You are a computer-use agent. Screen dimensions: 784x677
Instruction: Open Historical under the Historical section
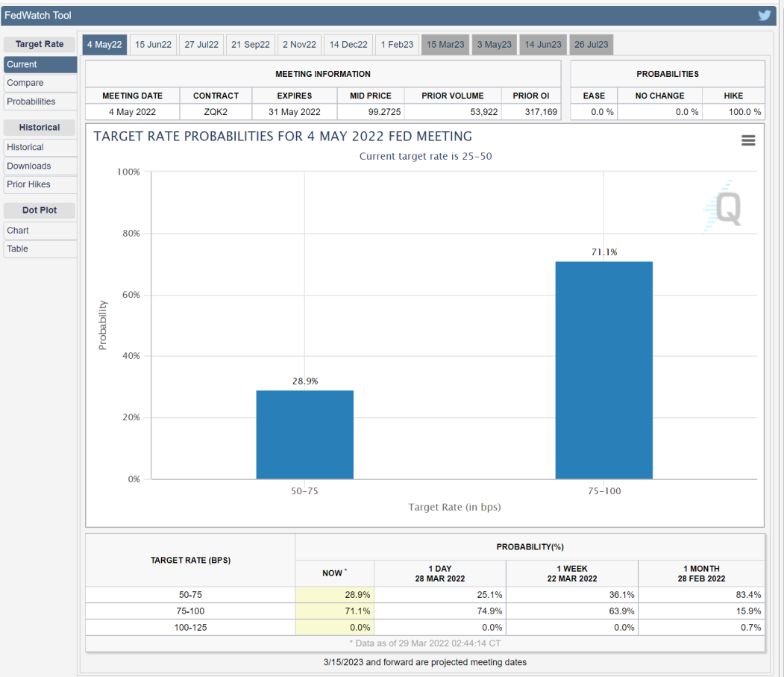point(40,147)
